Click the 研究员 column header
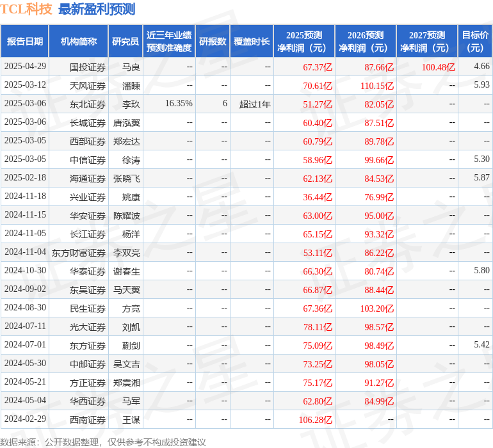The image size is (493, 448). 125,41
